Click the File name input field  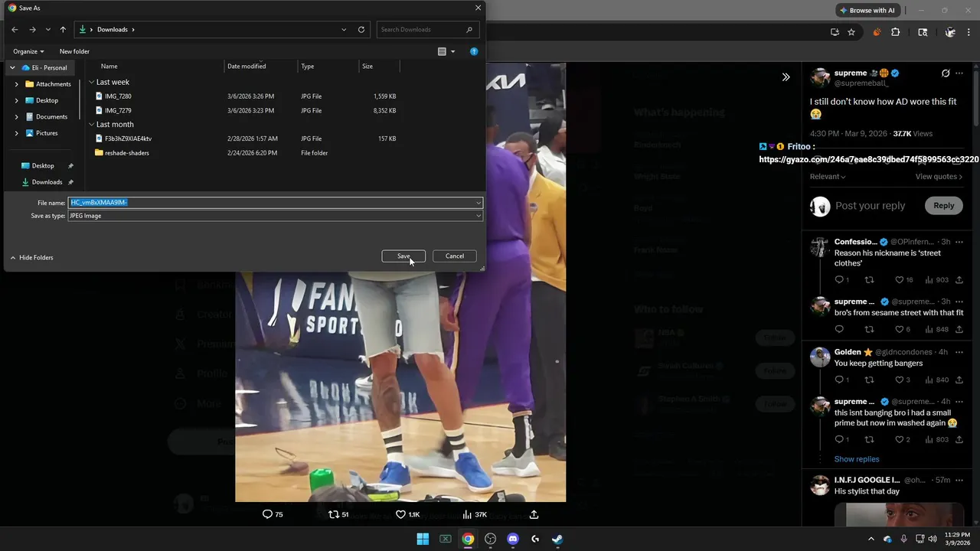click(x=276, y=203)
